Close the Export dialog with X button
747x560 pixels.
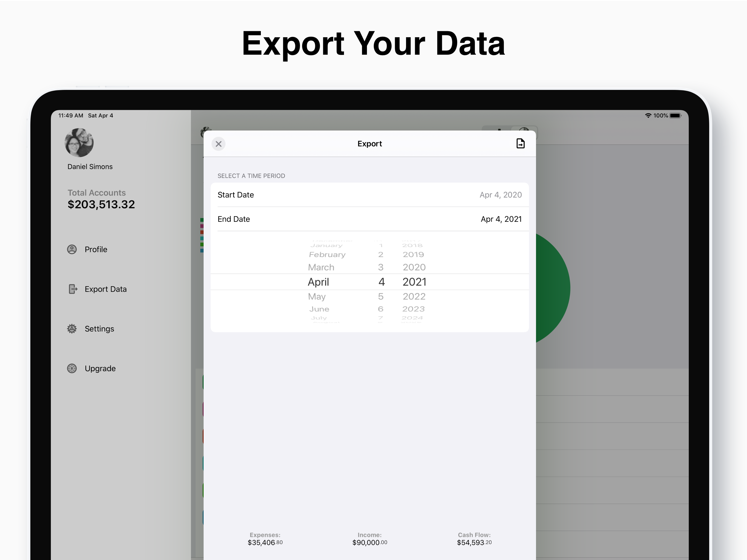[x=218, y=144]
